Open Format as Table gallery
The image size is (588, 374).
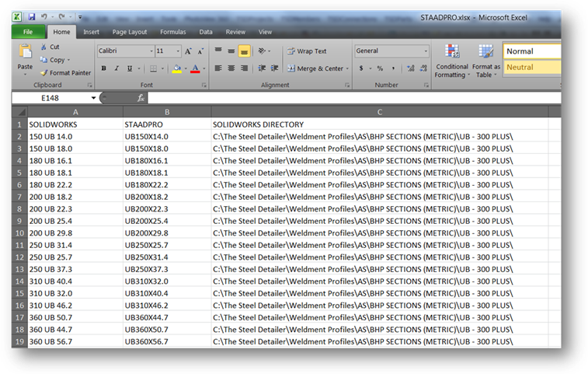[x=486, y=61]
